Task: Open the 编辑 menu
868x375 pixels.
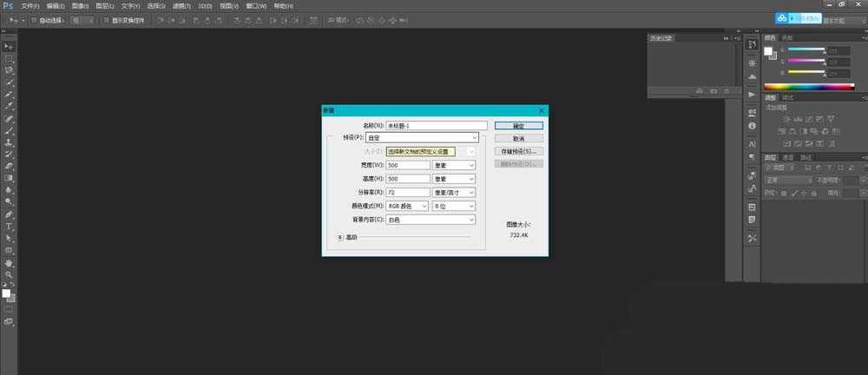Action: click(x=56, y=6)
